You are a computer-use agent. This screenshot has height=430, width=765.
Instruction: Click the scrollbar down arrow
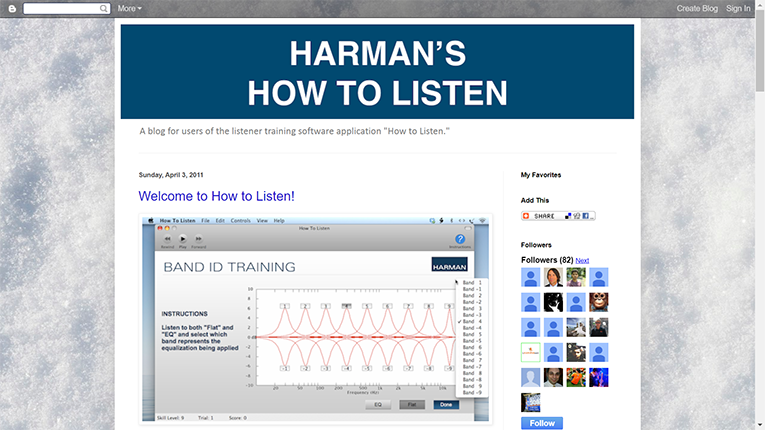click(760, 426)
